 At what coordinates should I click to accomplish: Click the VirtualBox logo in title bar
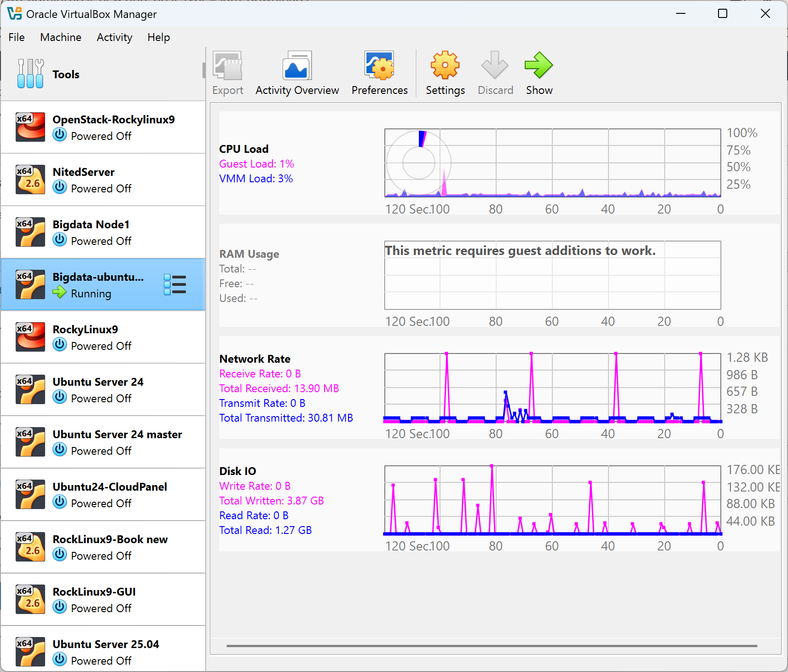point(14,14)
